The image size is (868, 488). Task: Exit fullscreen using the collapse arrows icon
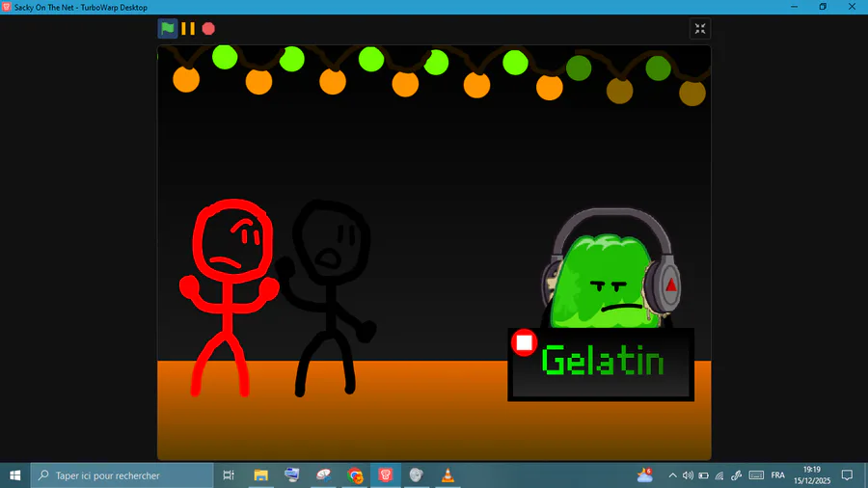click(x=700, y=29)
